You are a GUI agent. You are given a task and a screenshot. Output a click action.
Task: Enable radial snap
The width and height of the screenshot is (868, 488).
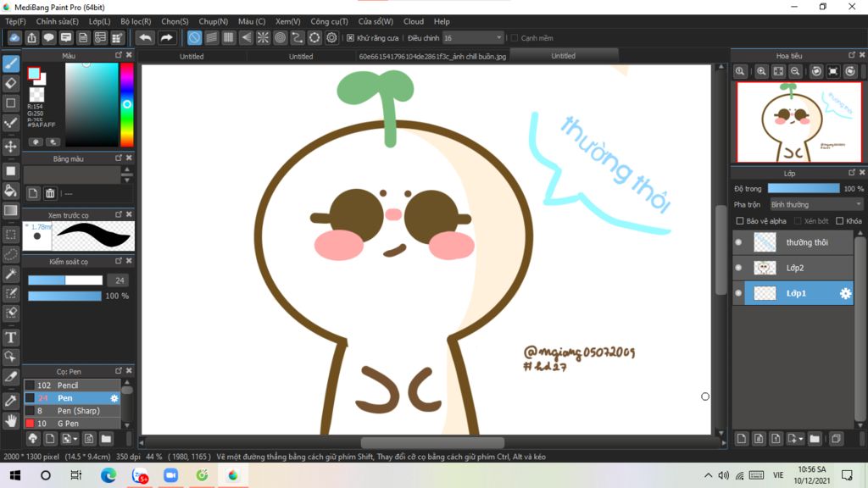coord(263,37)
